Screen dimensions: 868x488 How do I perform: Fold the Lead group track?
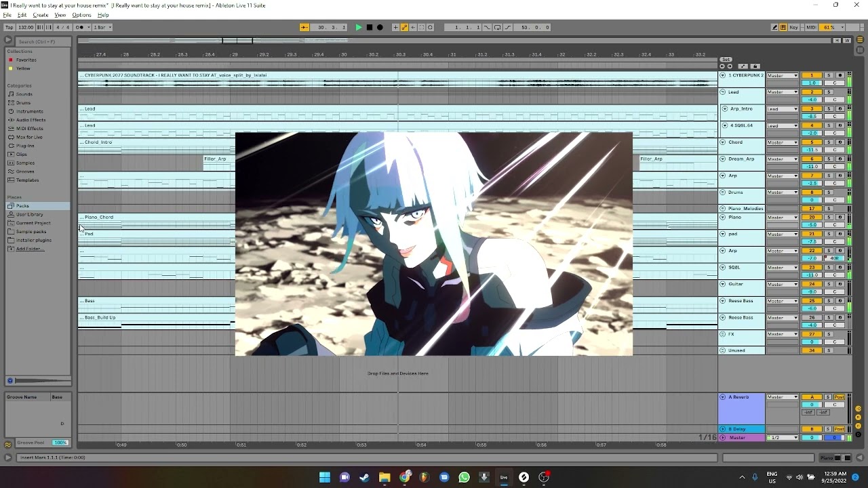[723, 92]
